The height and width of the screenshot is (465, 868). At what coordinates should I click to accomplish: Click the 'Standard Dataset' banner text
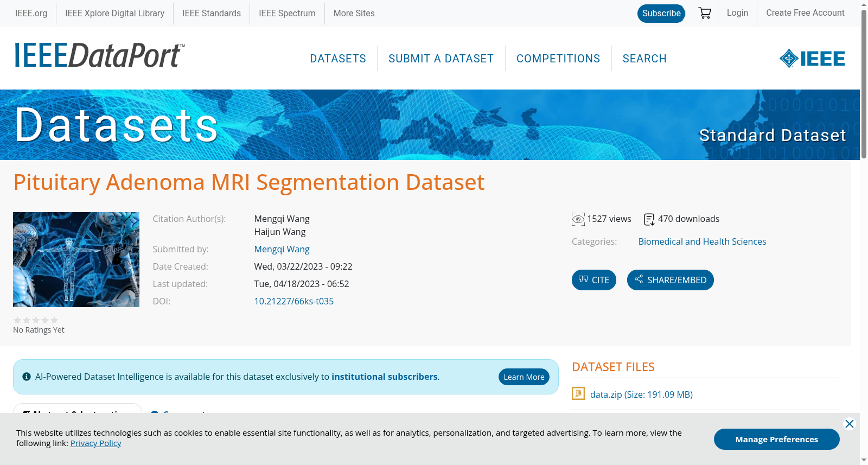point(773,135)
